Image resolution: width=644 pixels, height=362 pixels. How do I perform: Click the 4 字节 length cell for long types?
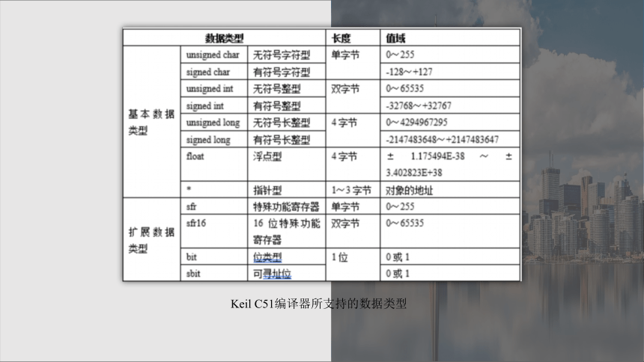point(353,131)
